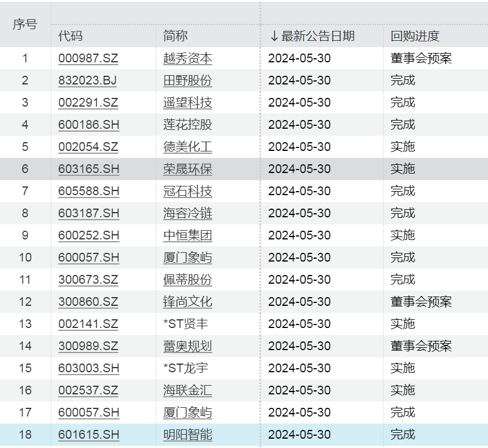Viewport: 488px width, 448px height.
Task: Select row number 6
Action: (25, 169)
